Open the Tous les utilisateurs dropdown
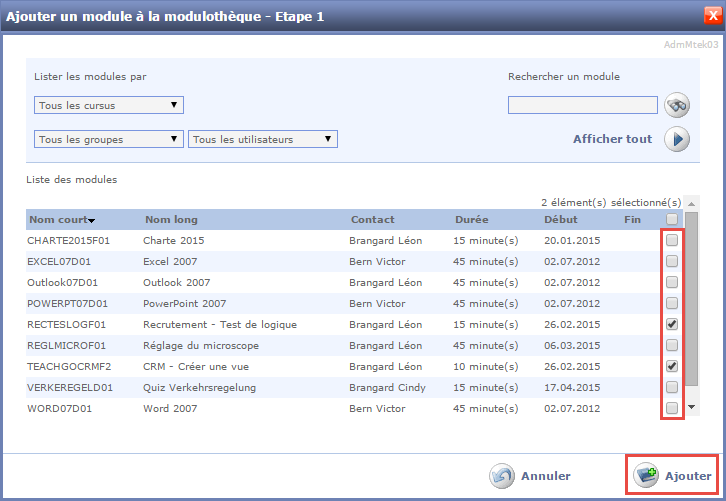726x501 pixels. 263,139
